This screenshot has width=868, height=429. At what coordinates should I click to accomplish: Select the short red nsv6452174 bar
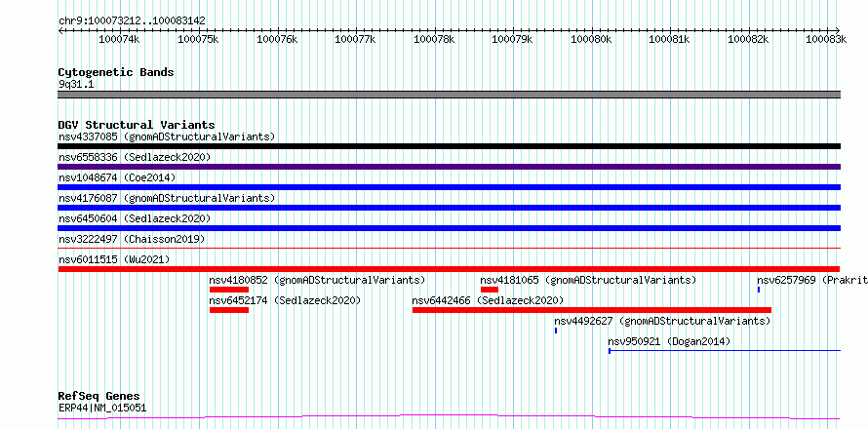click(229, 310)
